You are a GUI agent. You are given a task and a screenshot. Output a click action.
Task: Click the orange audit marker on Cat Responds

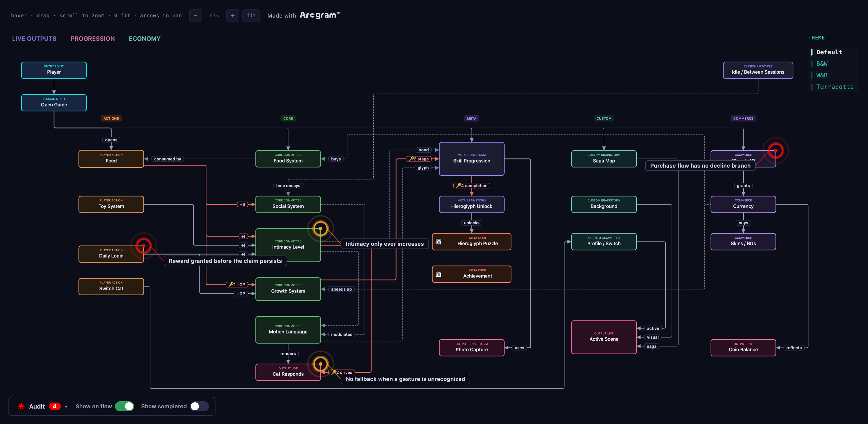tap(320, 364)
